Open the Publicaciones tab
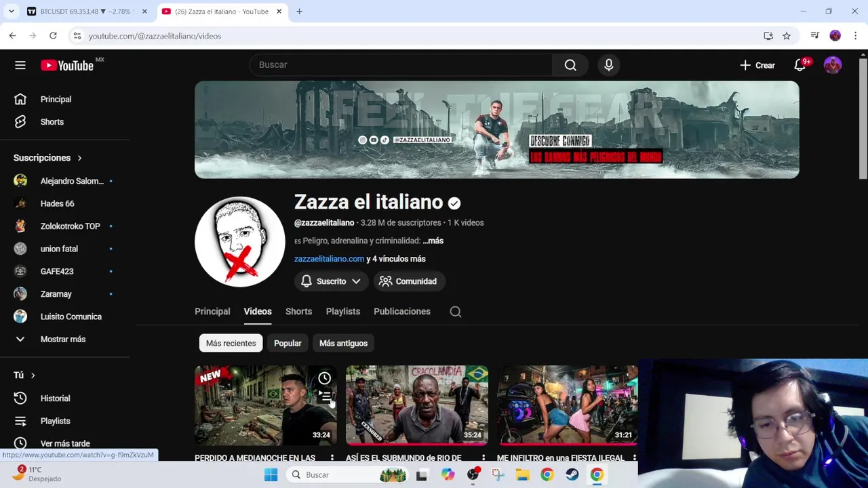 pos(402,311)
